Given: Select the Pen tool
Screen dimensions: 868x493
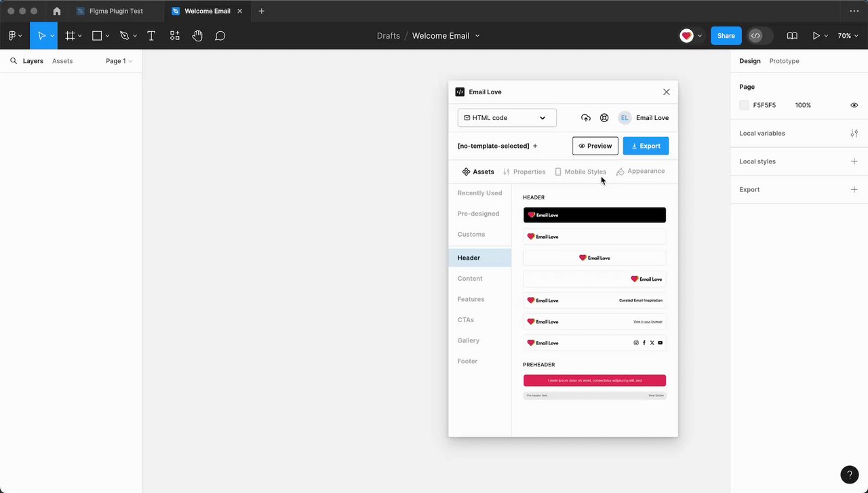Looking at the screenshot, I should click(x=124, y=36).
